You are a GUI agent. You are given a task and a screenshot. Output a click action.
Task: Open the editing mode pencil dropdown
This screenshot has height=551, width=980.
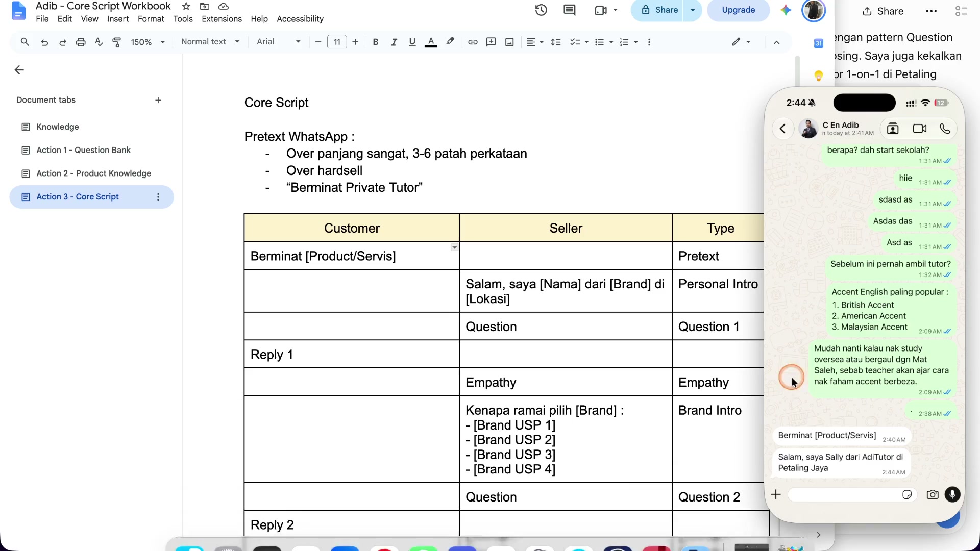tap(741, 42)
